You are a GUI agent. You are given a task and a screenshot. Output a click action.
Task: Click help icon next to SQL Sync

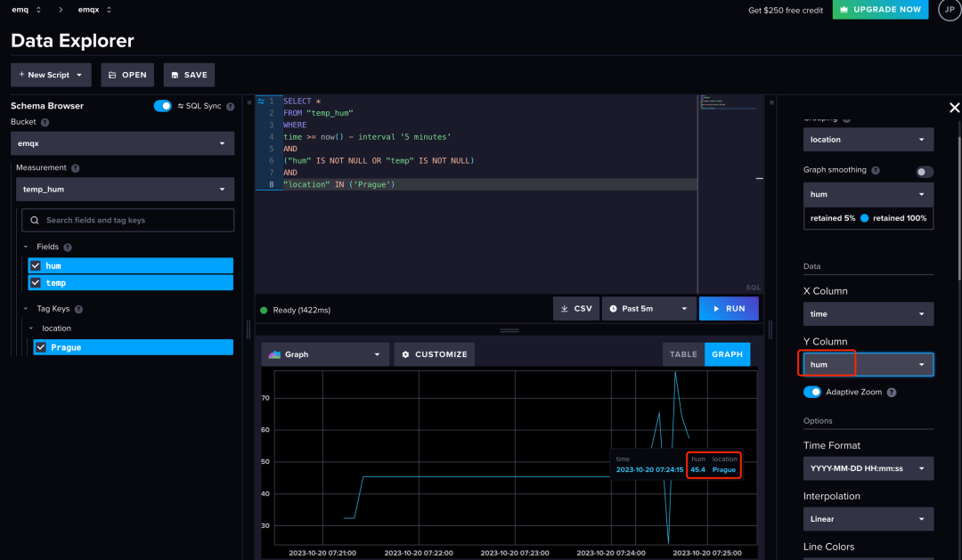[x=230, y=106]
